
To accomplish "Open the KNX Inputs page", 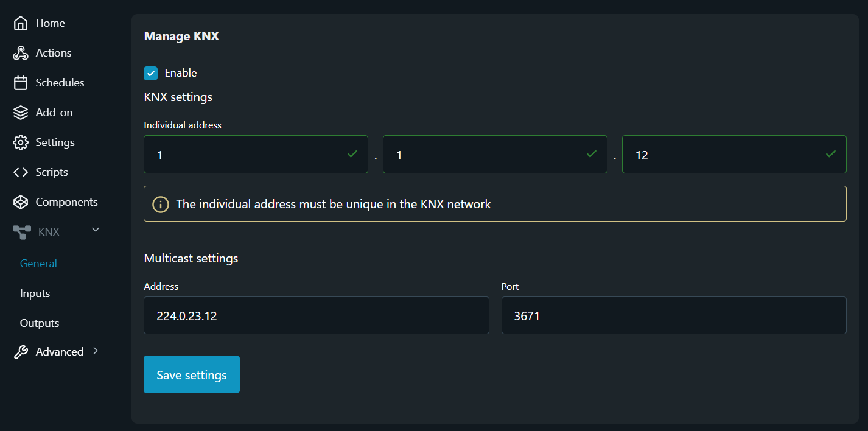I will pos(35,293).
